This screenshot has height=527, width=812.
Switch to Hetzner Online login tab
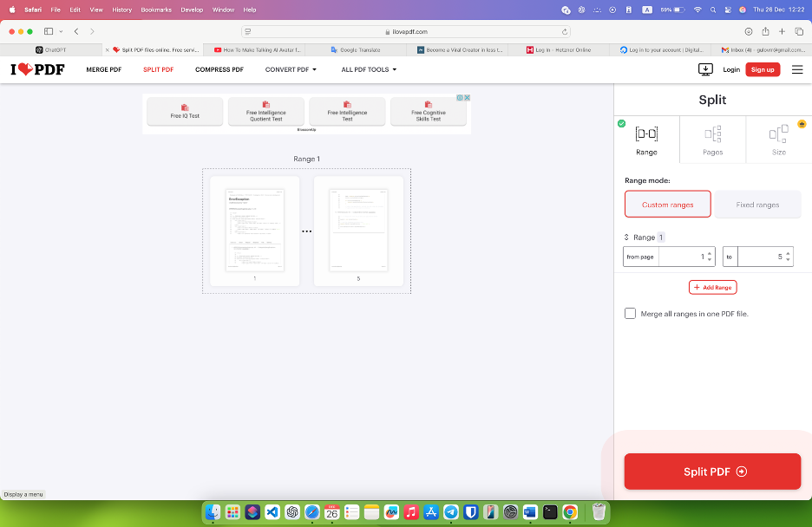[559, 50]
